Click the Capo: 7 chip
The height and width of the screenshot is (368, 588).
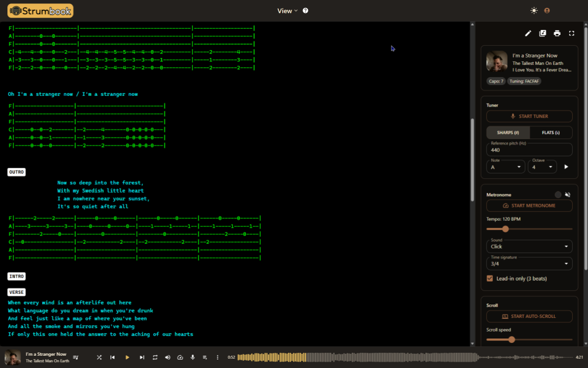(x=496, y=81)
